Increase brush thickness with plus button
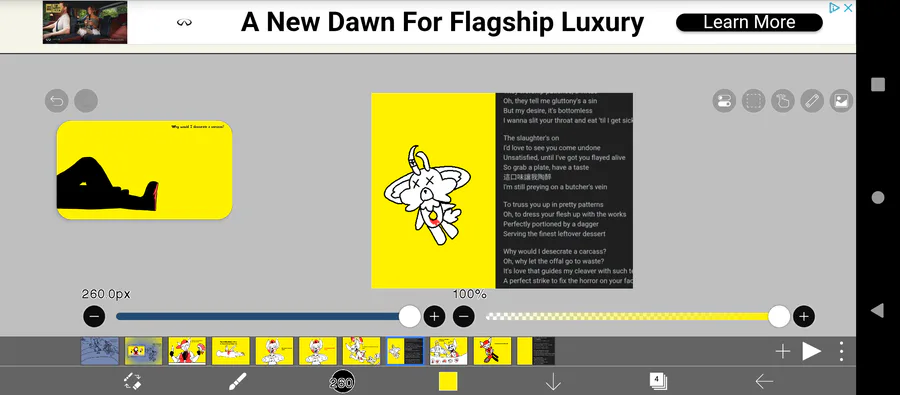Screen dimensions: 900x395 point(435,316)
